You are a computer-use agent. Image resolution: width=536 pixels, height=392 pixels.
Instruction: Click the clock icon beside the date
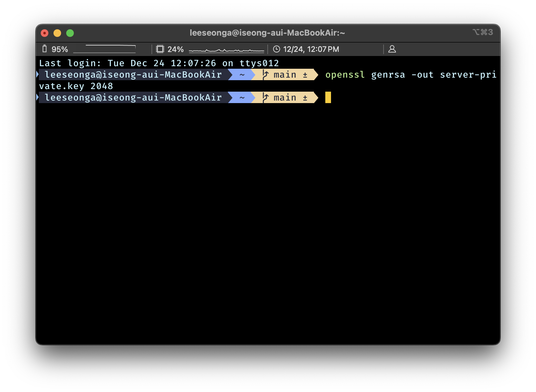click(x=277, y=49)
